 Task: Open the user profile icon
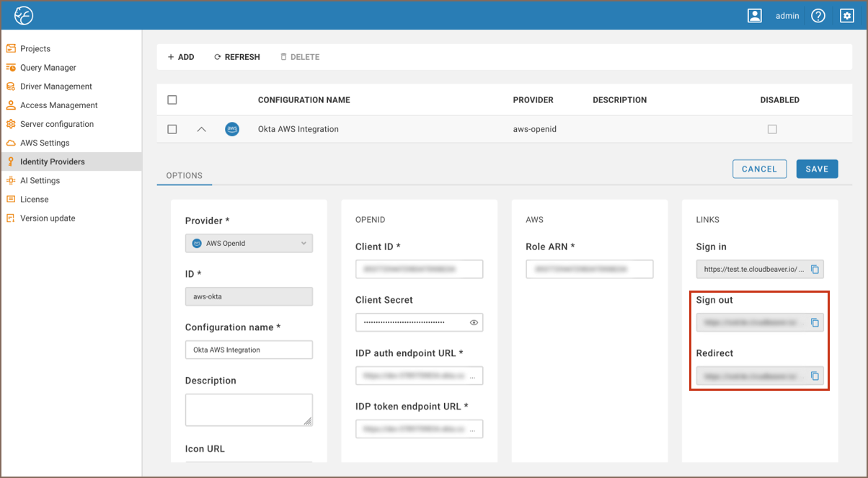755,15
